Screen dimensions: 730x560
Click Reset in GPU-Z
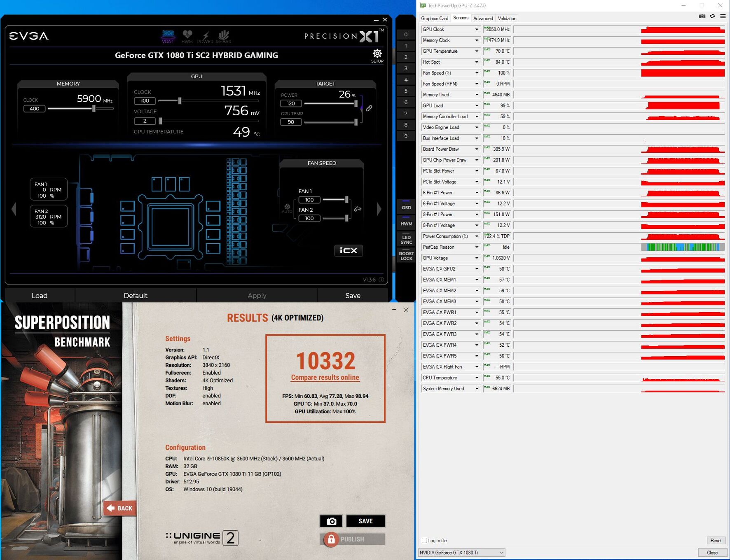click(716, 541)
